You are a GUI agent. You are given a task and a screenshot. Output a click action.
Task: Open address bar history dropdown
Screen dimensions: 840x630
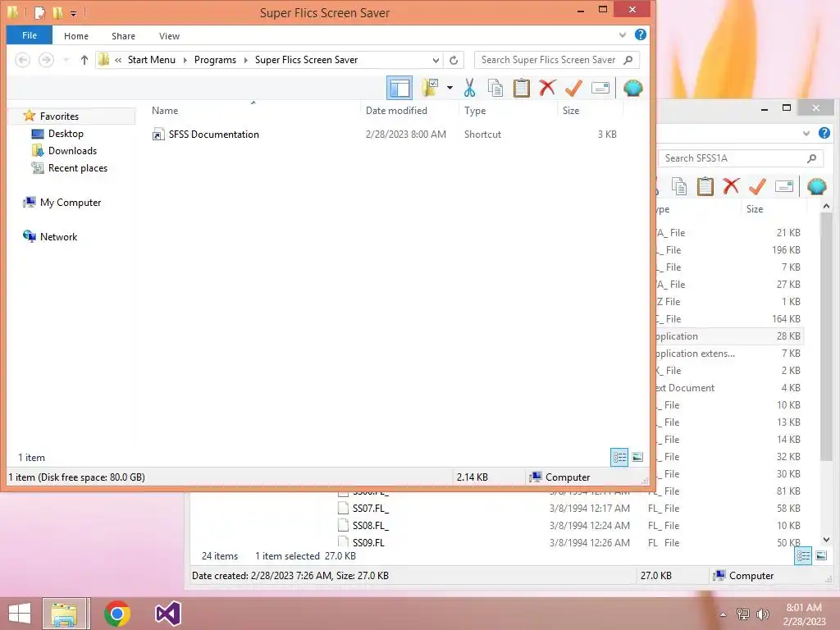pos(436,60)
